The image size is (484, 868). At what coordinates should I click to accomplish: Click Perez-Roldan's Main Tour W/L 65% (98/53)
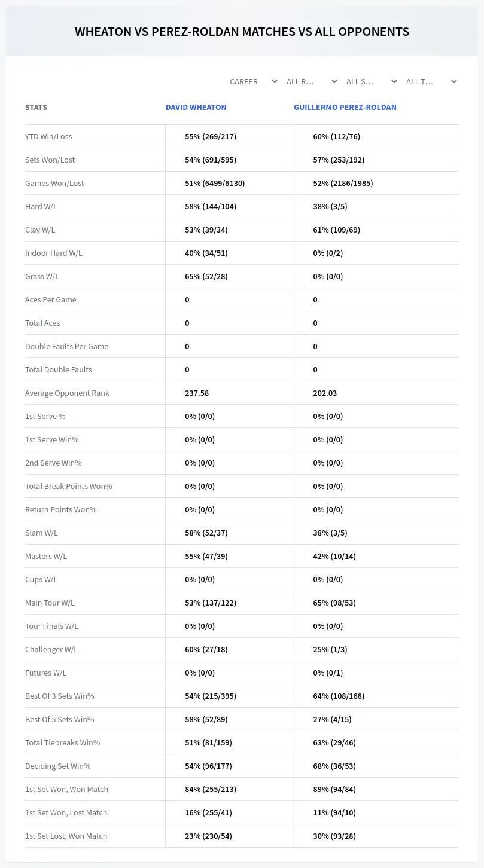334,603
